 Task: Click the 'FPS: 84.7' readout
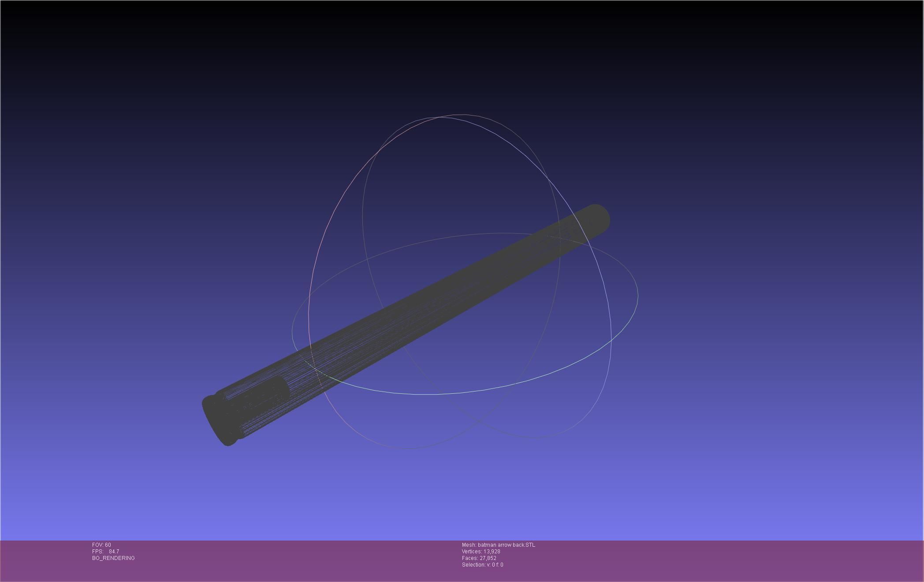point(105,552)
